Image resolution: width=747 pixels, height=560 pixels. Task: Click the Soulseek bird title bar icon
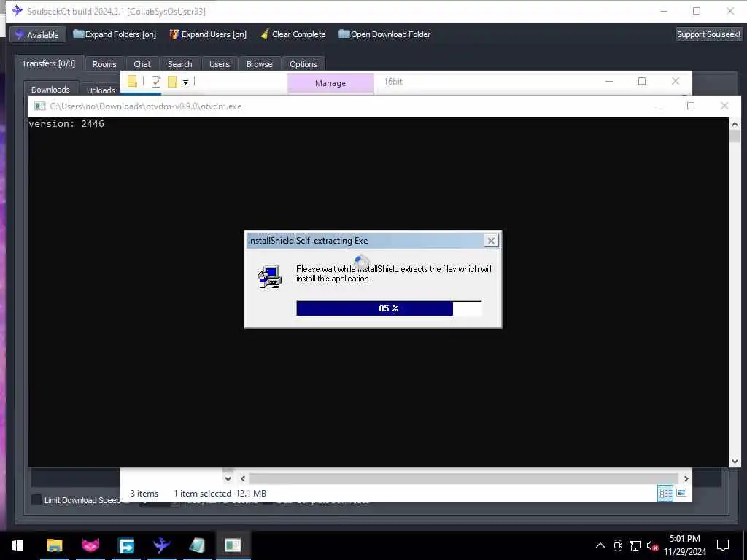pyautogui.click(x=18, y=10)
